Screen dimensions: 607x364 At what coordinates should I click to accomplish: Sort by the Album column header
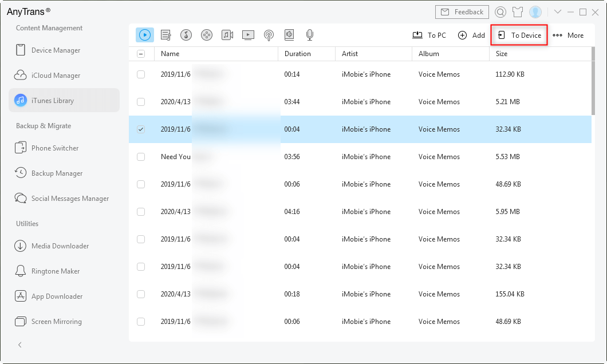point(451,54)
